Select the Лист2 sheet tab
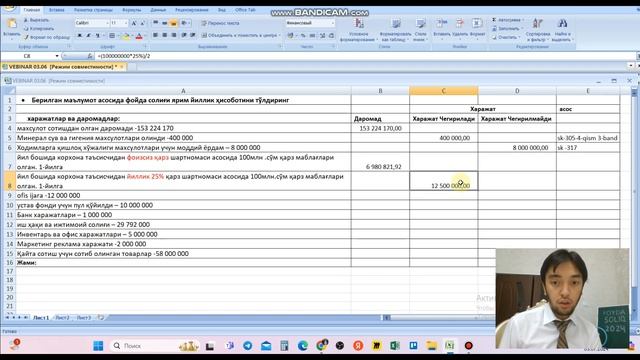 click(x=62, y=318)
